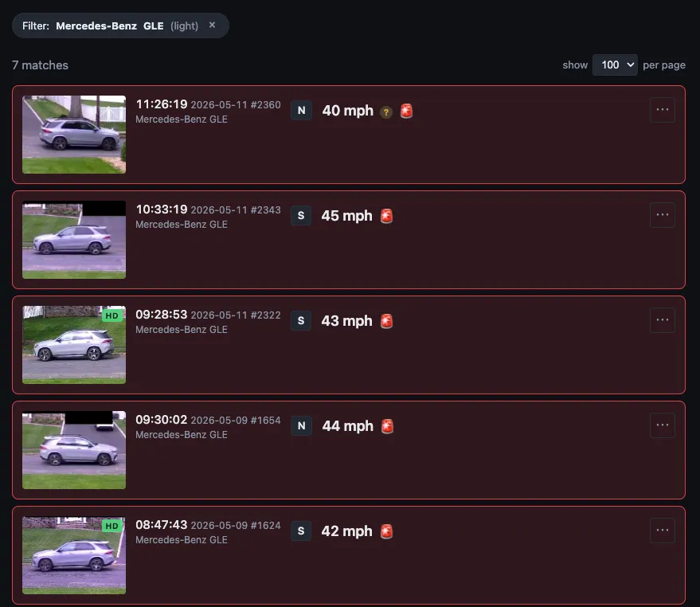Screen dimensions: 700x607
Task: Click the 2026-05-09 #1624 event ID
Action: [236, 526]
